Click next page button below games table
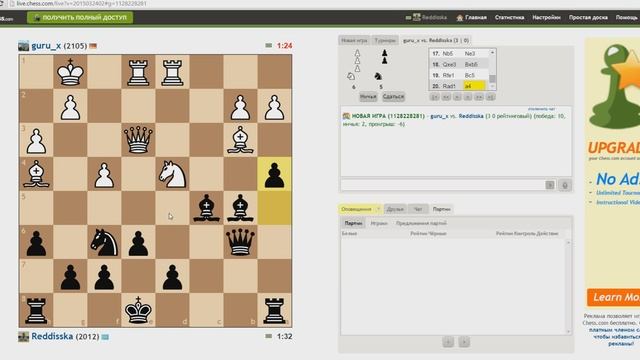640x360 pixels. (x=464, y=342)
